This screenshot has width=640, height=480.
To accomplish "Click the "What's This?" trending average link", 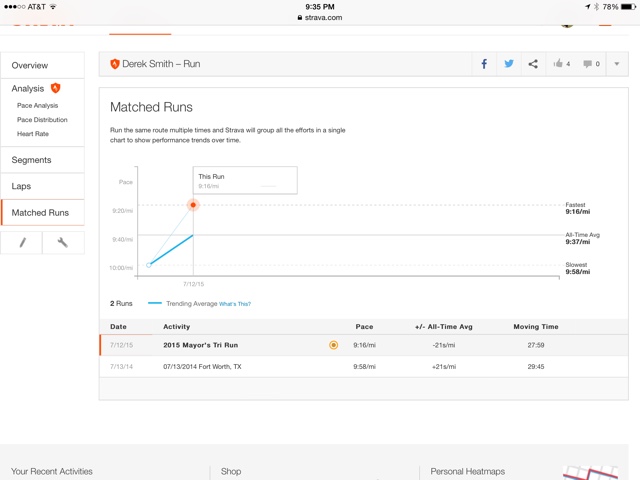I will click(x=235, y=303).
